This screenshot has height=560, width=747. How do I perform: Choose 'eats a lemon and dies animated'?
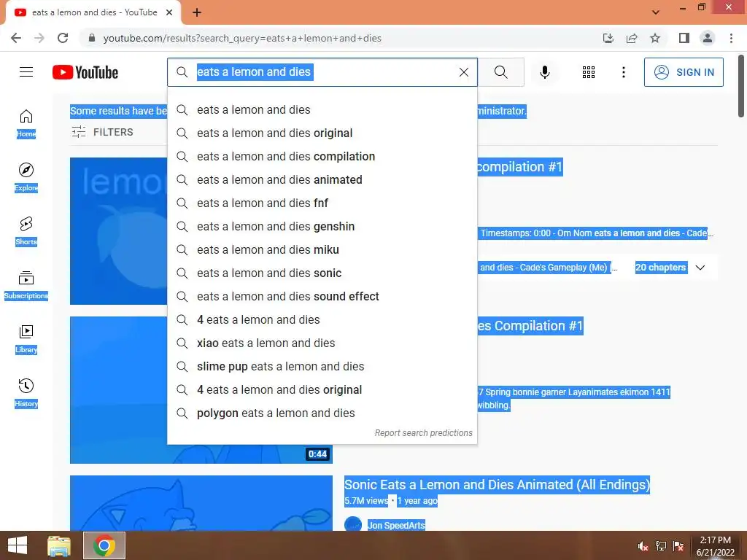click(x=322, y=179)
